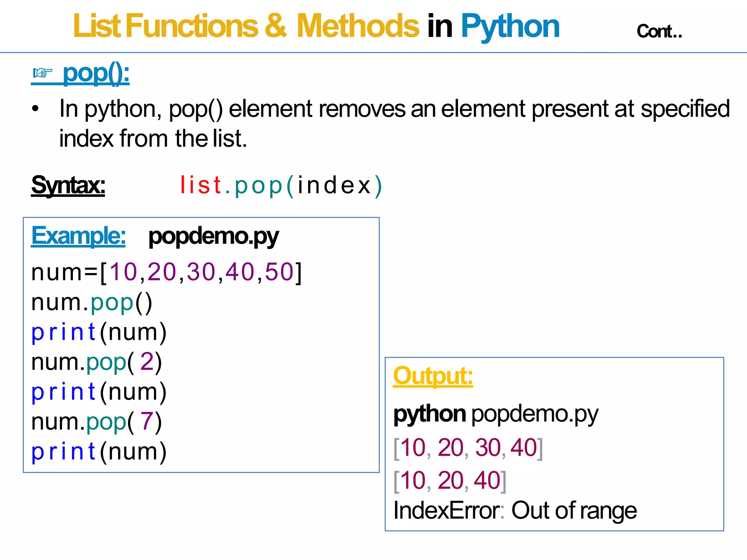Click the 'IndexError: Out of range' message
Image resolution: width=747 pixels, height=560 pixels.
(x=515, y=510)
